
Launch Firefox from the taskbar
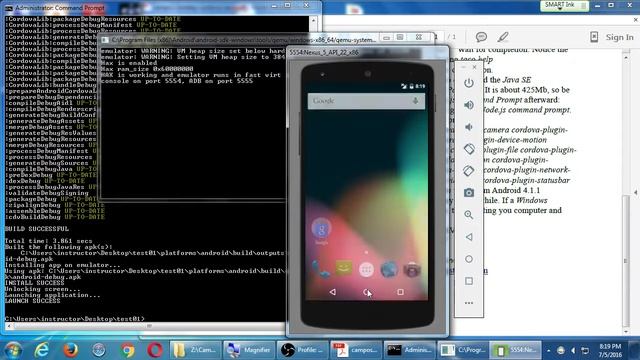[x=70, y=350]
